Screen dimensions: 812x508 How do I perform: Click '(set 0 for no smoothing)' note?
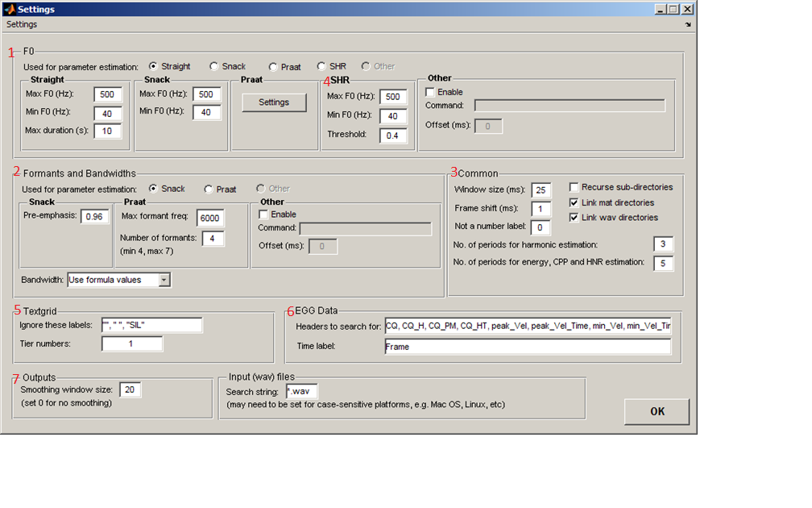tap(66, 403)
